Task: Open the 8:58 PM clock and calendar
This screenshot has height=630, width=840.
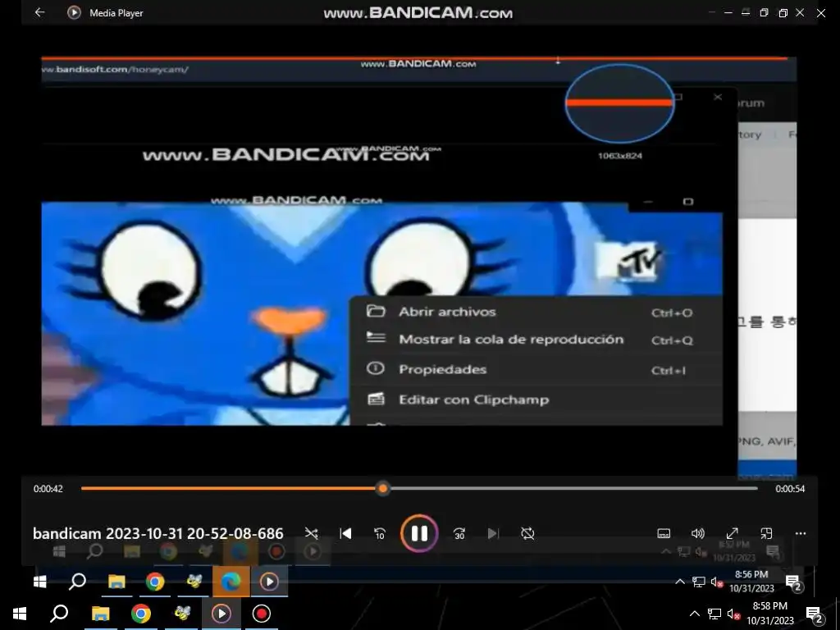Action: pos(769,614)
